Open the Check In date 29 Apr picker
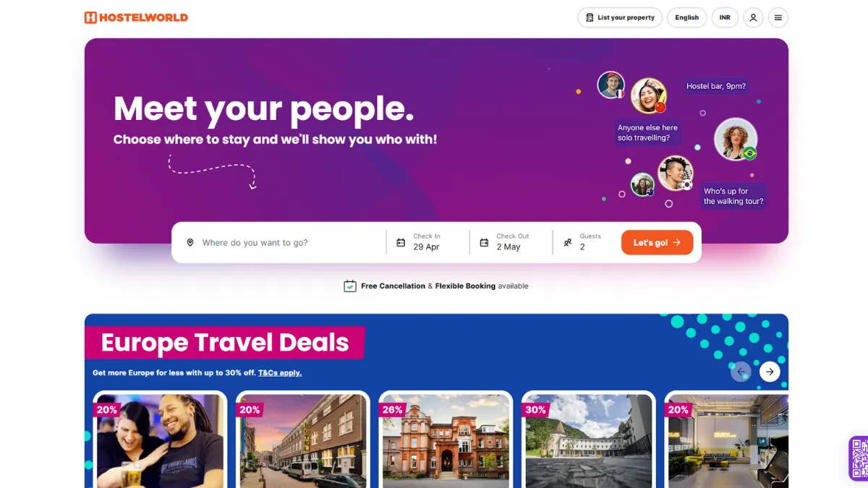The height and width of the screenshot is (488, 868). (x=427, y=242)
